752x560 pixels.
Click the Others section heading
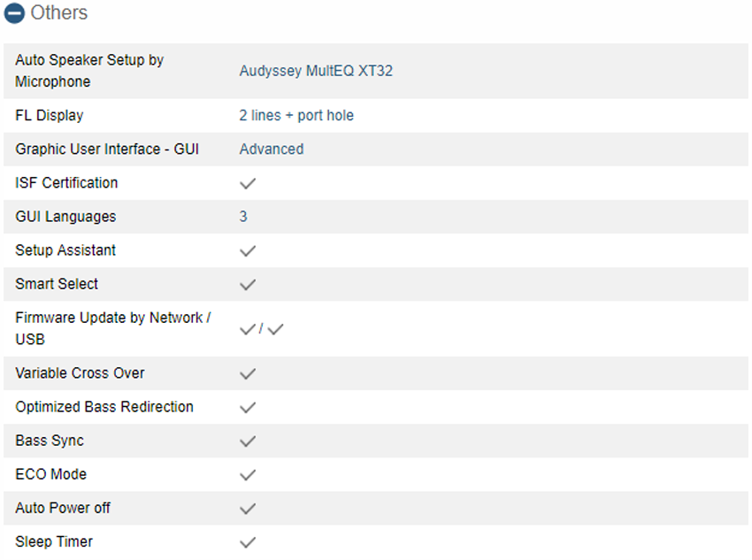pyautogui.click(x=59, y=13)
